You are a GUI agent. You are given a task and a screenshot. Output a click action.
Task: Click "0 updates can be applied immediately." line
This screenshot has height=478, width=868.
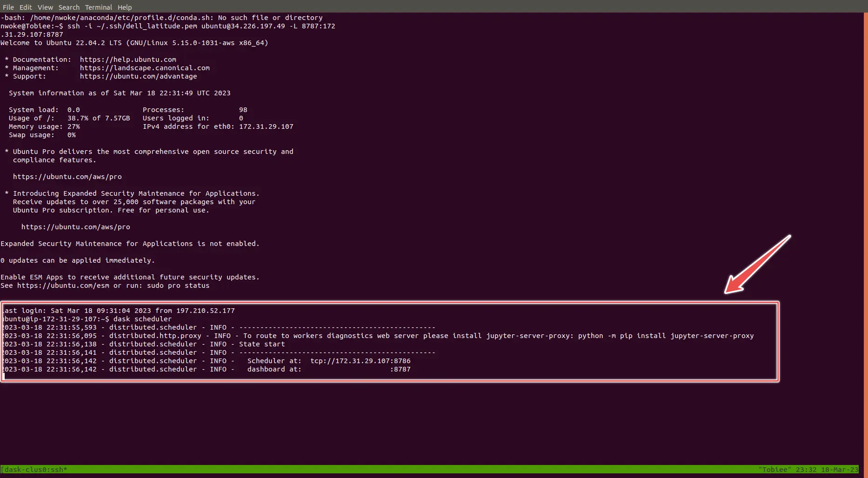78,260
